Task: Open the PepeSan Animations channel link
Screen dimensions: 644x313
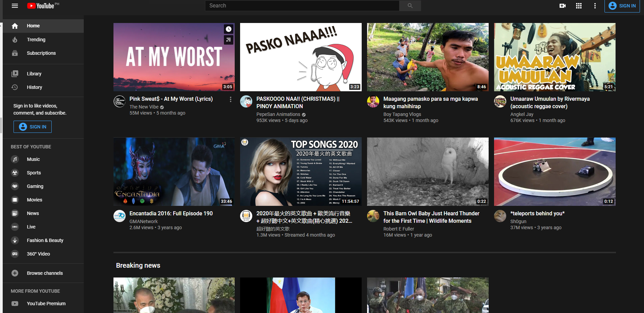Action: coord(278,114)
